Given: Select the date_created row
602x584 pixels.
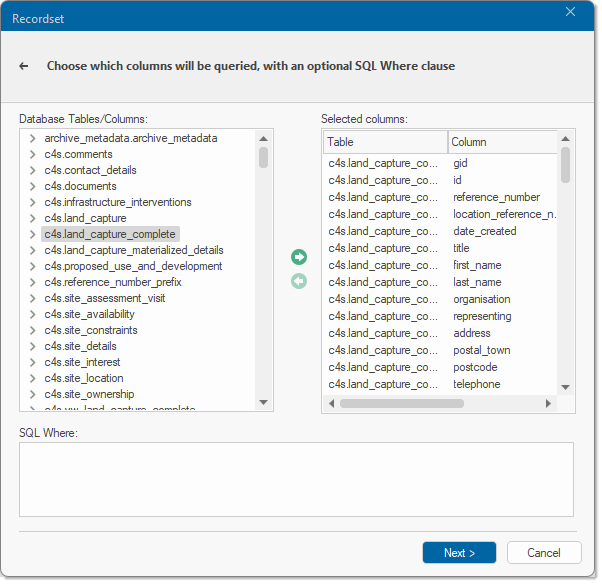Looking at the screenshot, I should click(x=440, y=231).
